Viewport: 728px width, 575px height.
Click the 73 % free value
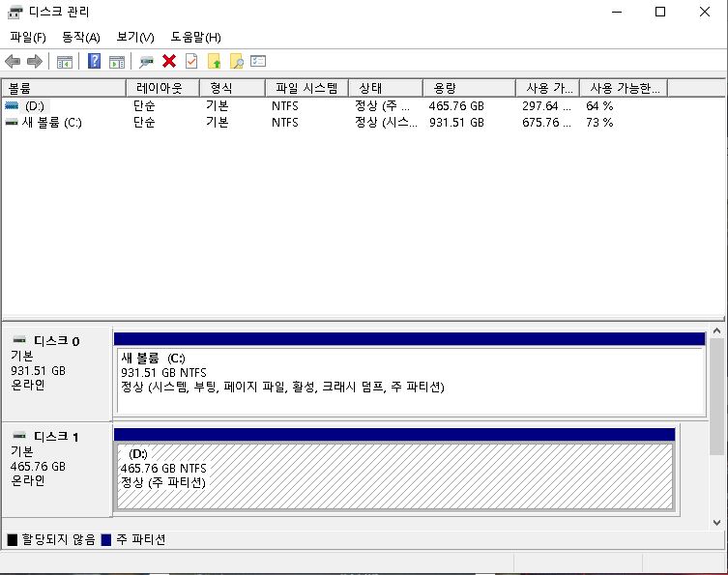(599, 123)
